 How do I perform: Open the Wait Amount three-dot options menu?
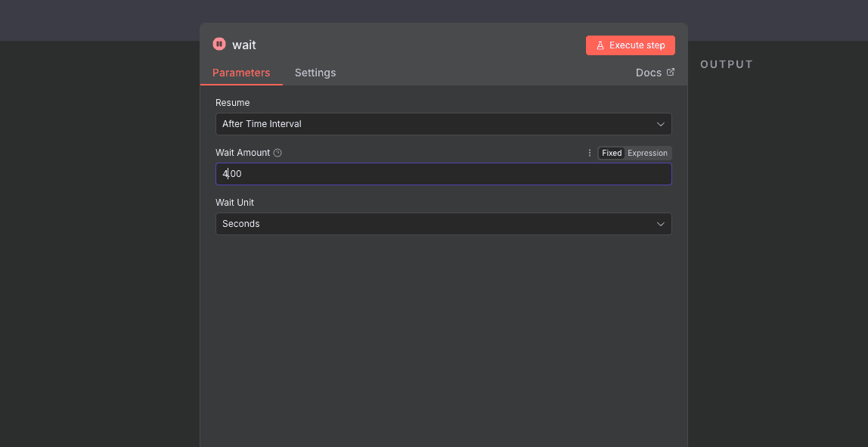(590, 153)
